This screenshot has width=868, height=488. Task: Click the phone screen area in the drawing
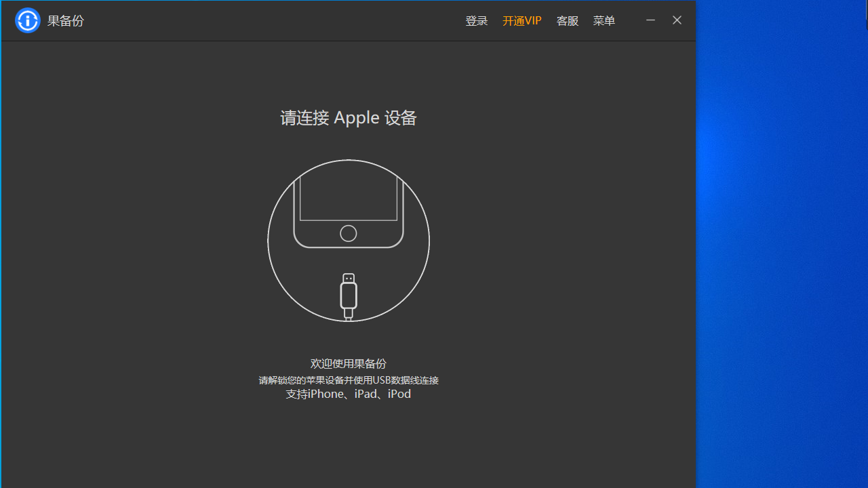click(x=348, y=193)
